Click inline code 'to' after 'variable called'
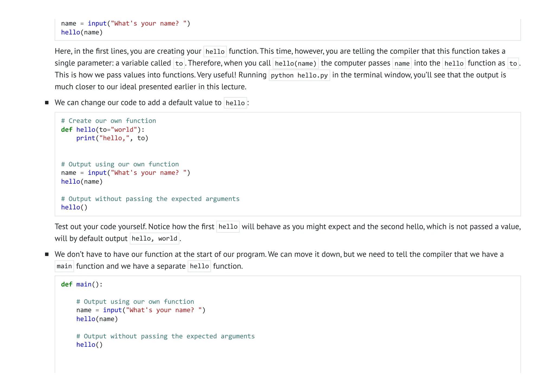The width and height of the screenshot is (555, 392). pos(179,63)
